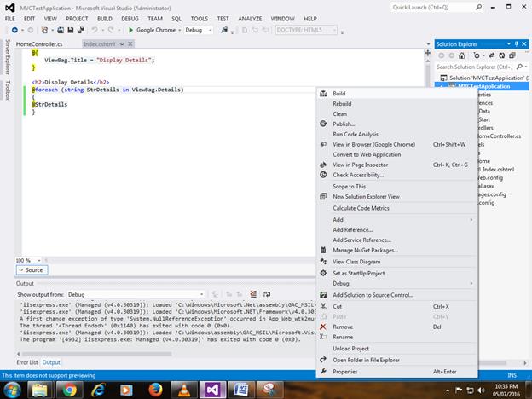This screenshot has width=532, height=399.
Task: Open the BUILD menu in menu bar
Action: pyautogui.click(x=104, y=18)
